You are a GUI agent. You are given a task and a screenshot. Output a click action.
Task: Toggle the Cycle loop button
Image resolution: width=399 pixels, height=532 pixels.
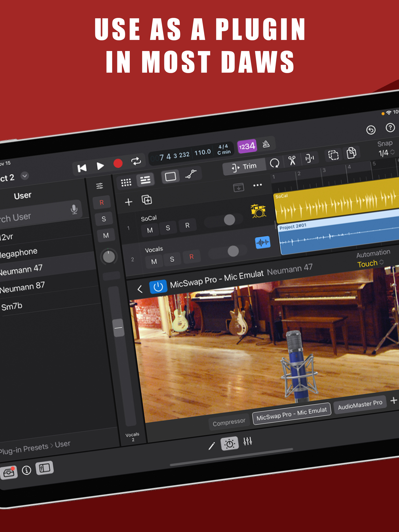coord(136,161)
